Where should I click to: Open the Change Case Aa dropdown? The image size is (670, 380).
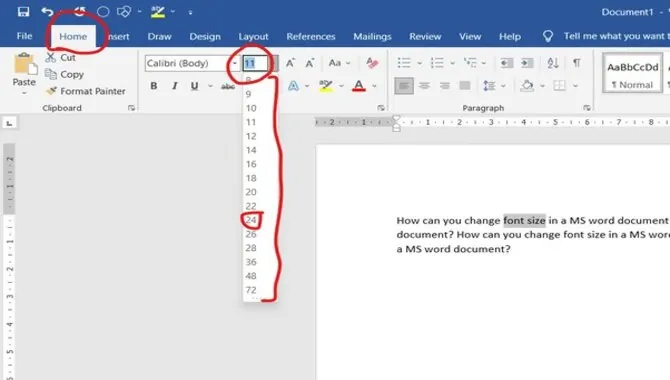click(339, 63)
